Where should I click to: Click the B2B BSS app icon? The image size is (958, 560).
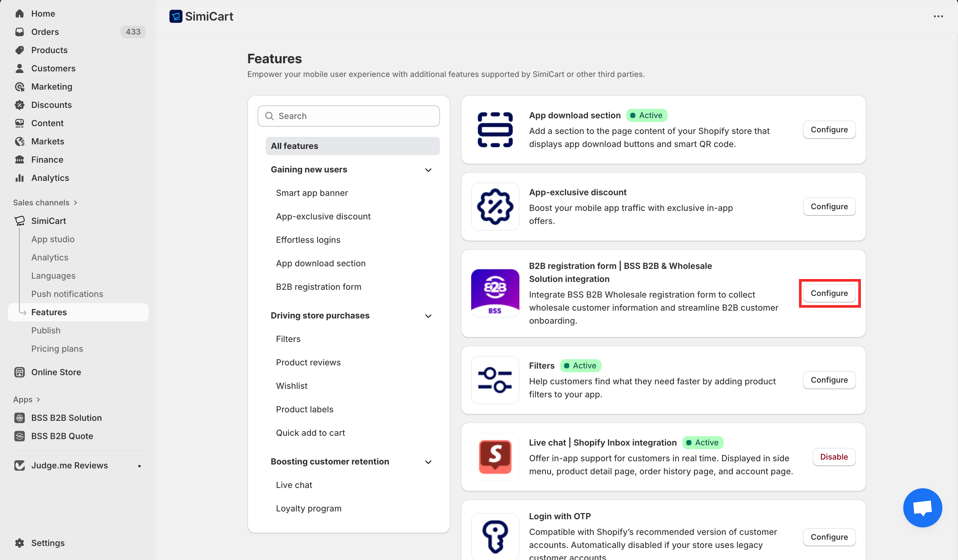[x=495, y=293]
